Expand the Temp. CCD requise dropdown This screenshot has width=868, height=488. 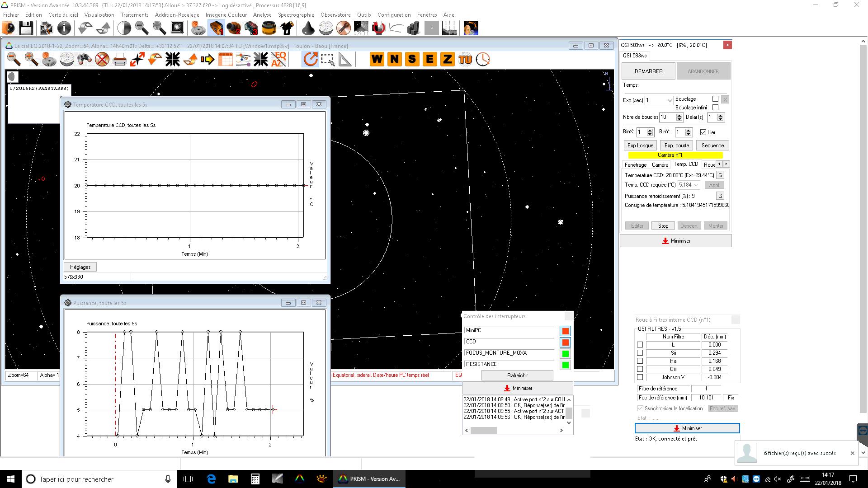696,185
